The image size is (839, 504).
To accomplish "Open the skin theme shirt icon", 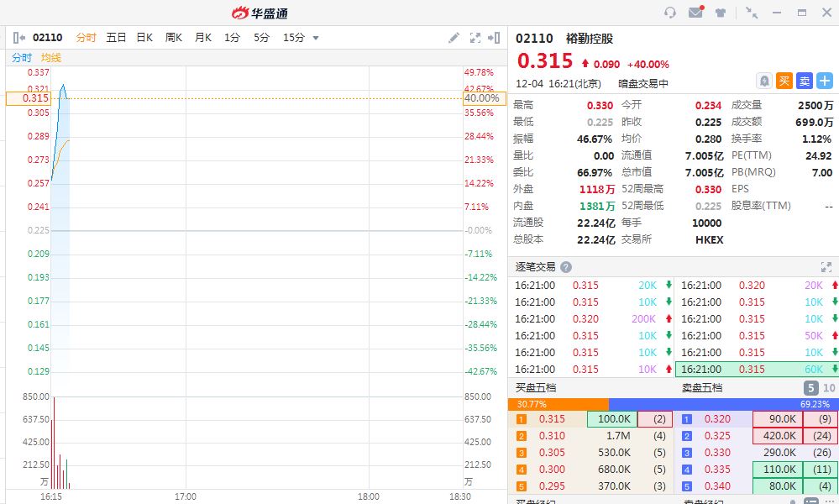I will click(721, 13).
